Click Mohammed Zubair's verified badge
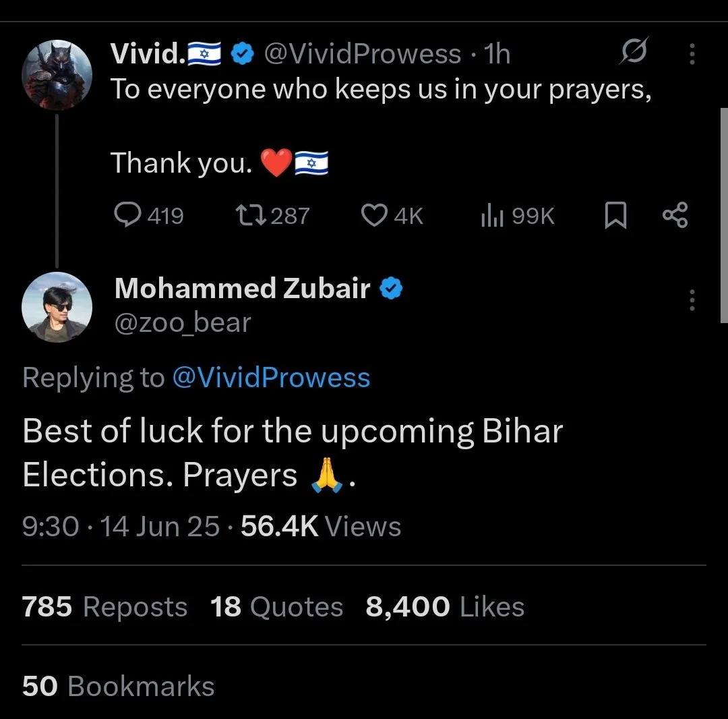728x719 pixels. pos(392,289)
